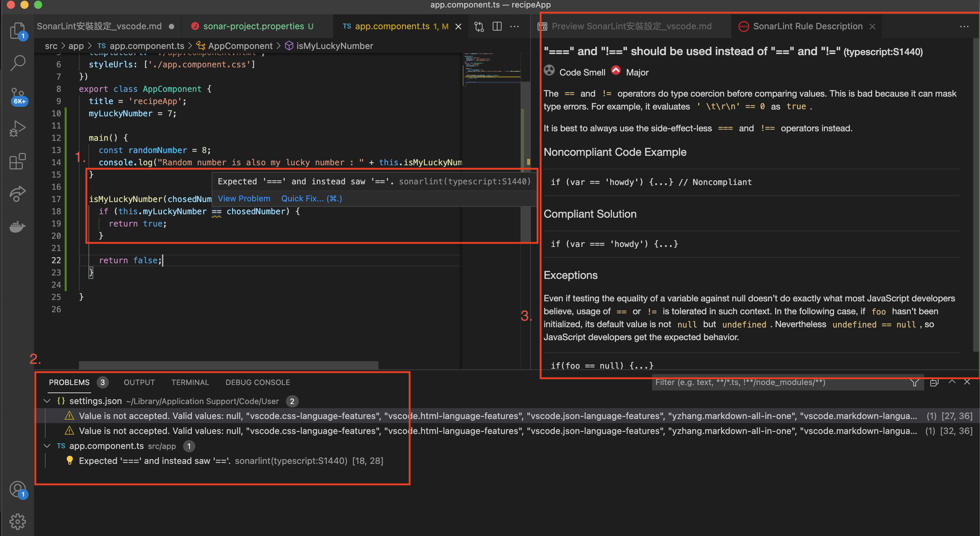This screenshot has height=536, width=980.
Task: Open the Accounts menu icon
Action: click(17, 490)
